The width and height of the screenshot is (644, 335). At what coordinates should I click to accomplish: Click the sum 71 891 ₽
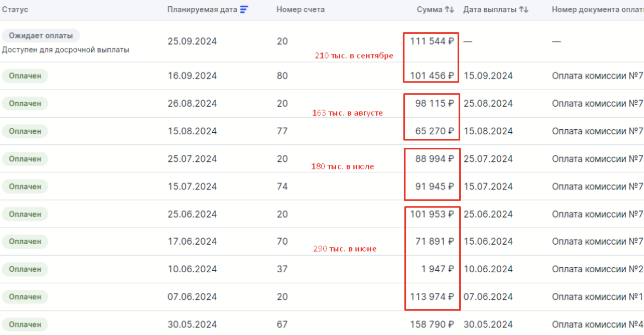(x=434, y=241)
